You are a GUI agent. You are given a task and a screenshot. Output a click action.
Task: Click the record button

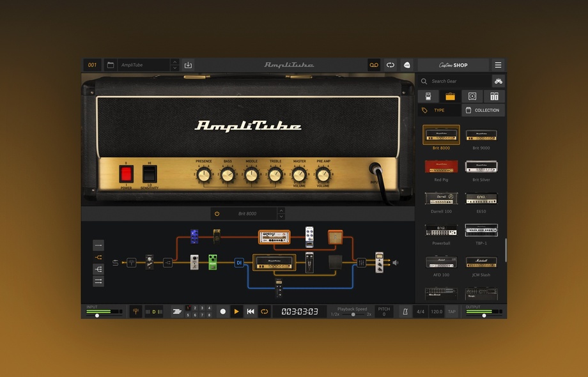(x=223, y=311)
